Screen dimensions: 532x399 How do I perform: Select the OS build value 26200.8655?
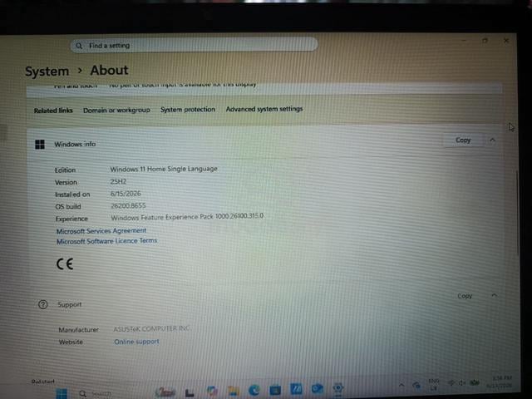[x=128, y=205]
